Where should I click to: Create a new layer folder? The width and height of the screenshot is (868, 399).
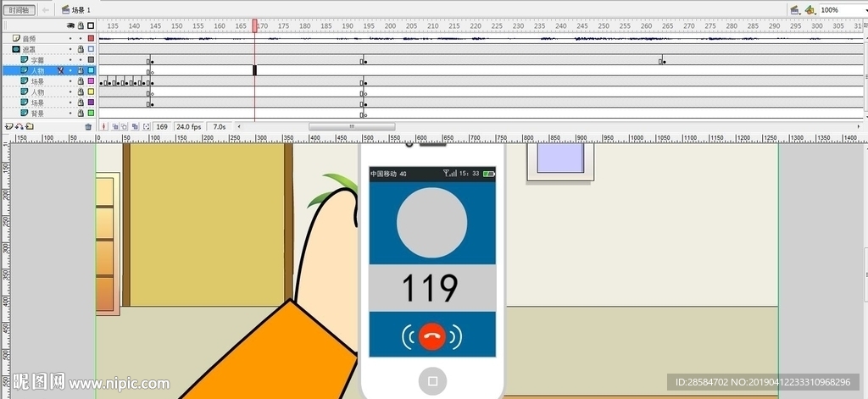click(30, 127)
